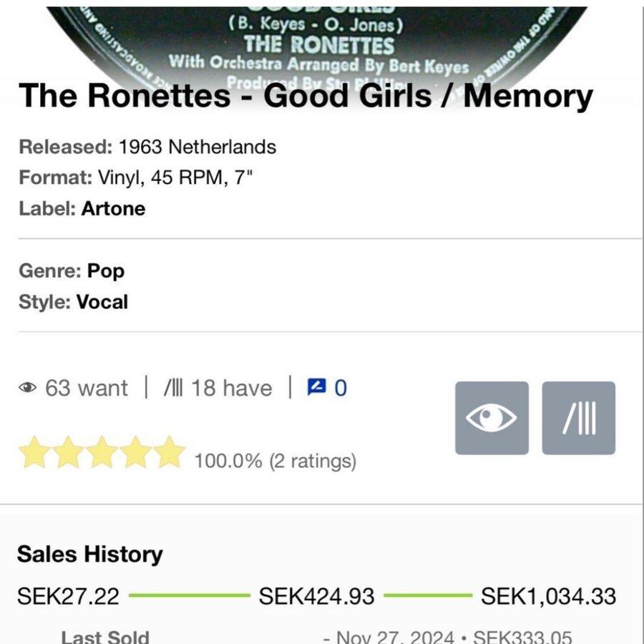This screenshot has height=644, width=644.
Task: Click the 63 want count
Action: point(86,388)
